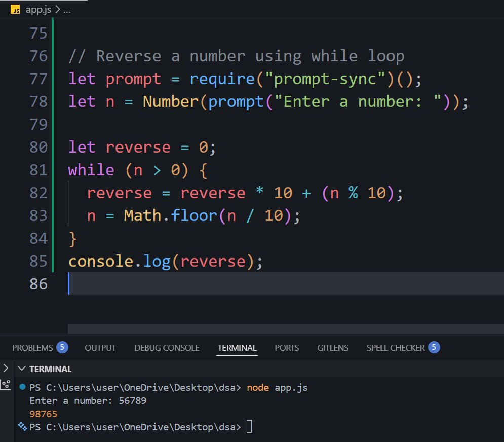This screenshot has width=504, height=442.
Task: Click terminal output '98765'
Action: (44, 414)
